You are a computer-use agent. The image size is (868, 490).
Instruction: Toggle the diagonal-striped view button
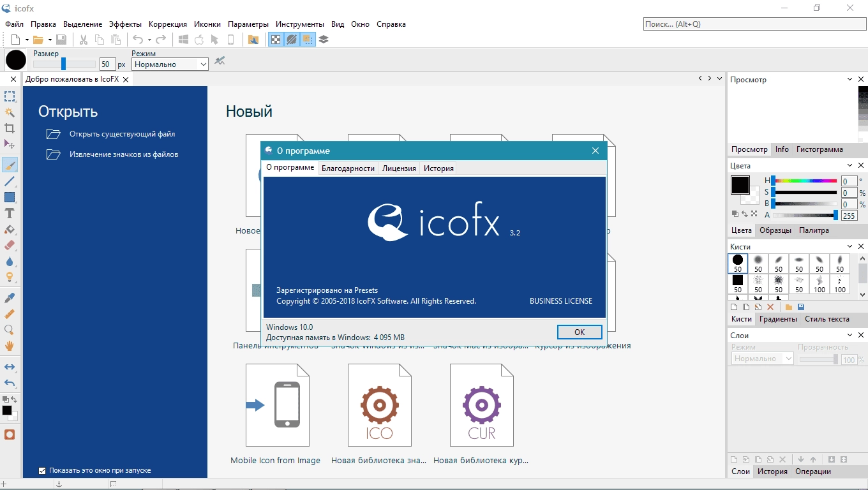click(x=292, y=40)
